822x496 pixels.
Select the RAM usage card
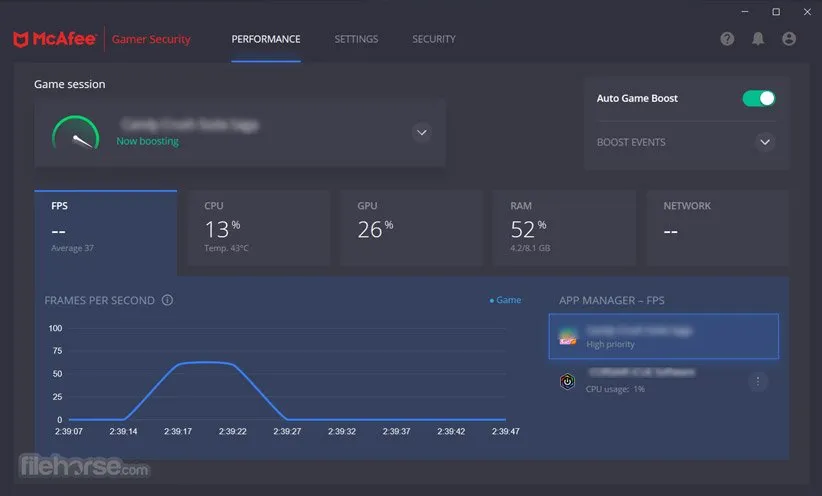(564, 228)
